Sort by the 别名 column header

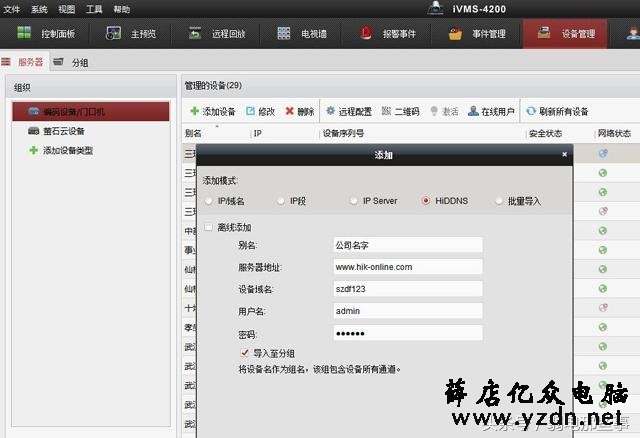(x=193, y=133)
